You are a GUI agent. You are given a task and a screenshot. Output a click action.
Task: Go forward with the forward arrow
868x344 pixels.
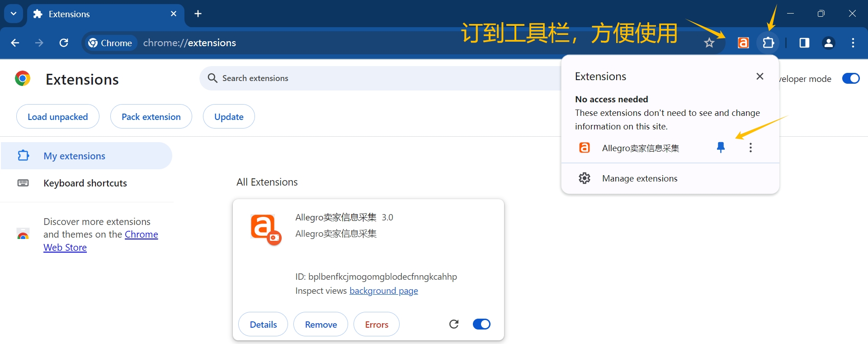pos(39,43)
